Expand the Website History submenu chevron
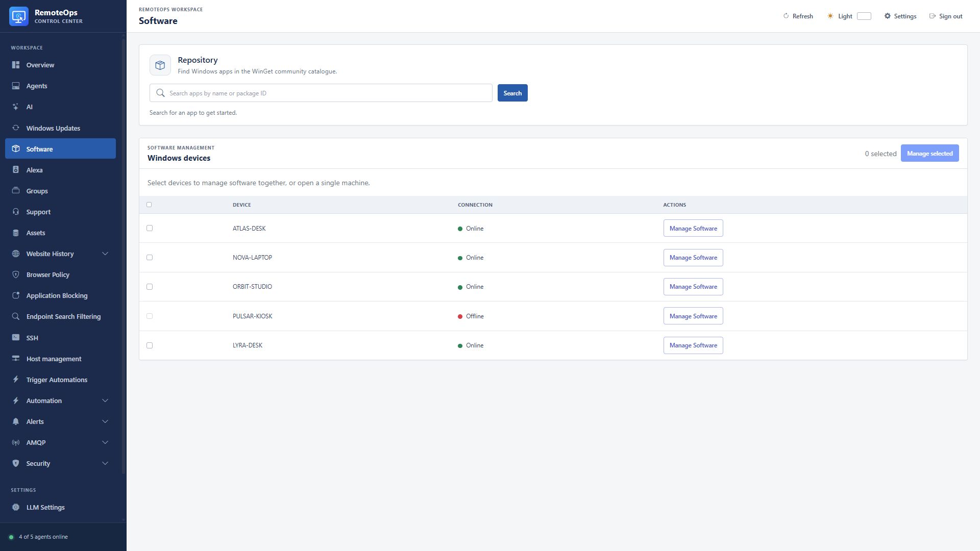Screen dimensions: 980x551 tap(105, 254)
